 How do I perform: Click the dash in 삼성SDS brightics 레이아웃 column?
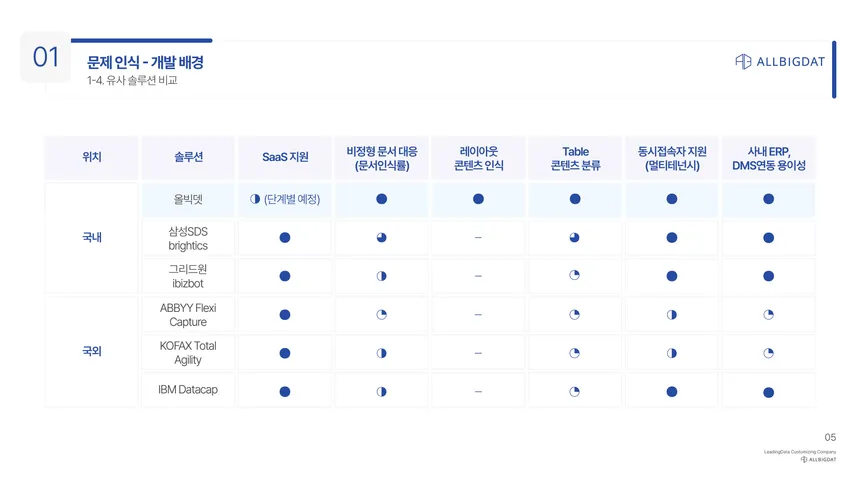point(478,238)
